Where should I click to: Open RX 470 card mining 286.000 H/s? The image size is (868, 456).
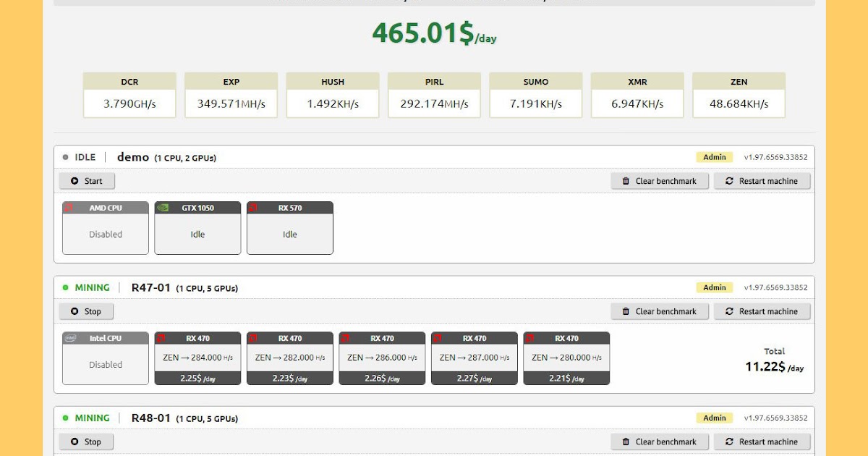click(x=382, y=358)
